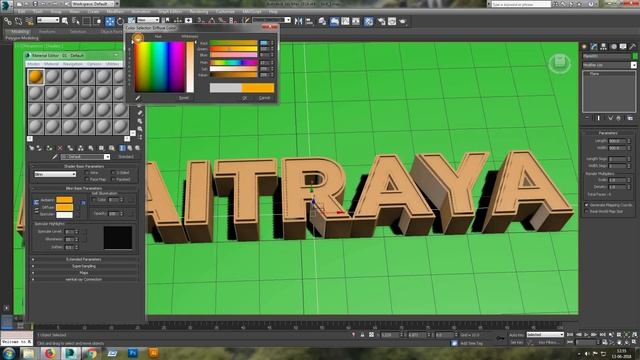Open the Display tab in command panel
This screenshot has width=640, height=360.
coord(623,47)
